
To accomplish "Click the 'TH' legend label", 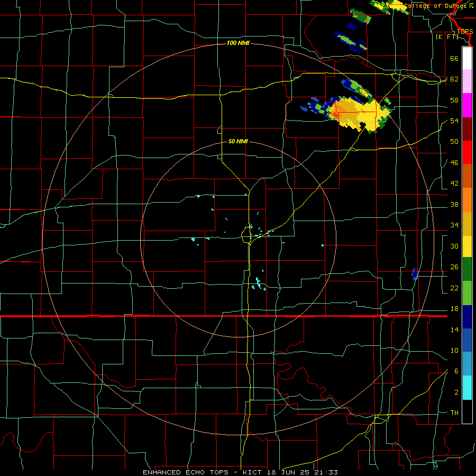I will (454, 413).
